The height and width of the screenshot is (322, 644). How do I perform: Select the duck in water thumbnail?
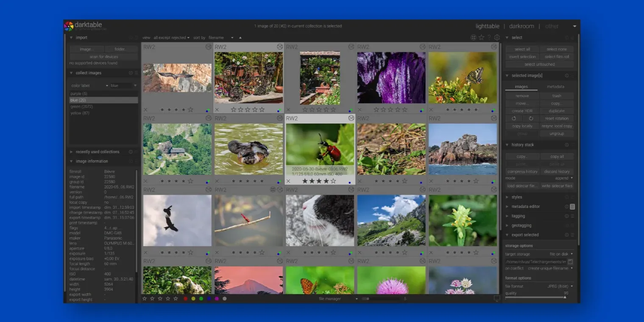[x=248, y=149]
